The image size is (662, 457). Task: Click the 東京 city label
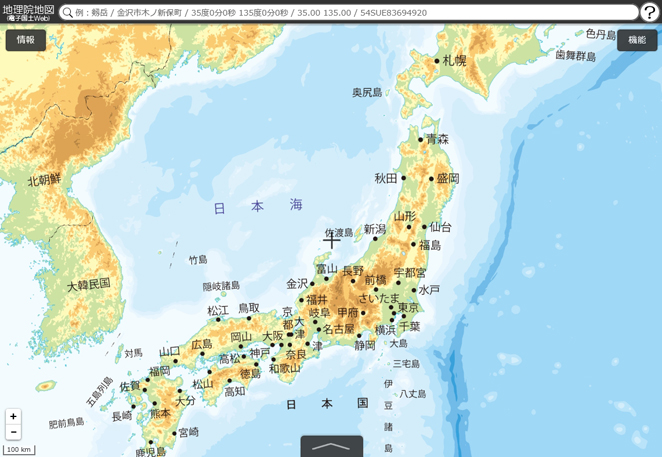coord(408,307)
